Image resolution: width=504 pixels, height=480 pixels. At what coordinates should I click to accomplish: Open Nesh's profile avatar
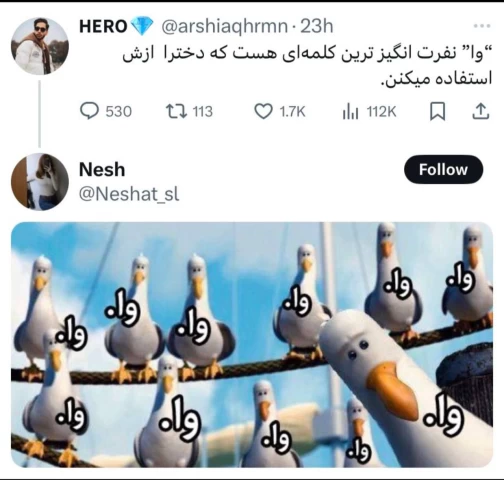click(40, 182)
